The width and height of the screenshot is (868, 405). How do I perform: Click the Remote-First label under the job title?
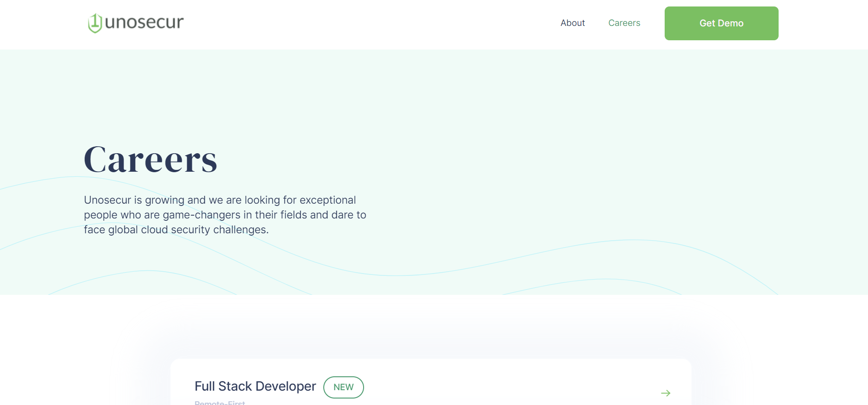[x=220, y=403]
